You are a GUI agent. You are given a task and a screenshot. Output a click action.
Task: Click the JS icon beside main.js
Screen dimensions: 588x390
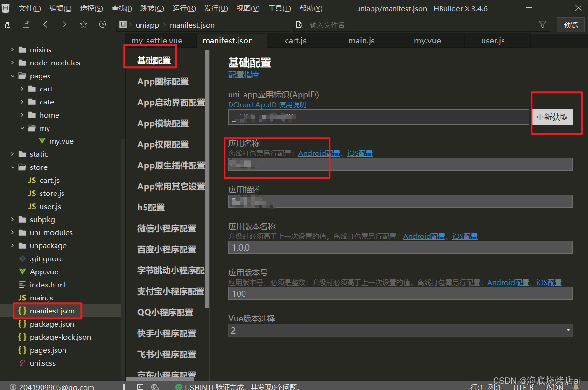pyautogui.click(x=22, y=298)
